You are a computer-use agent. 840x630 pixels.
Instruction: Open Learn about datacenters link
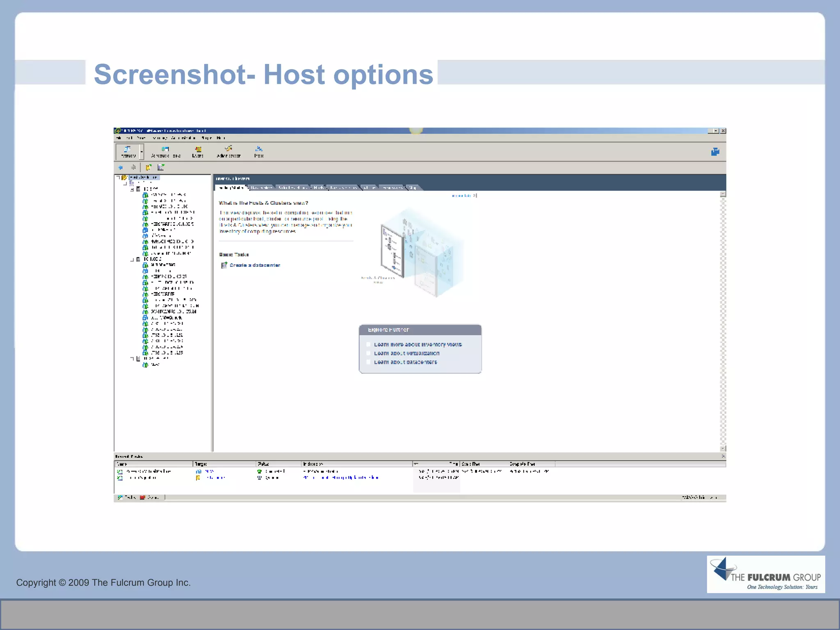pyautogui.click(x=405, y=362)
